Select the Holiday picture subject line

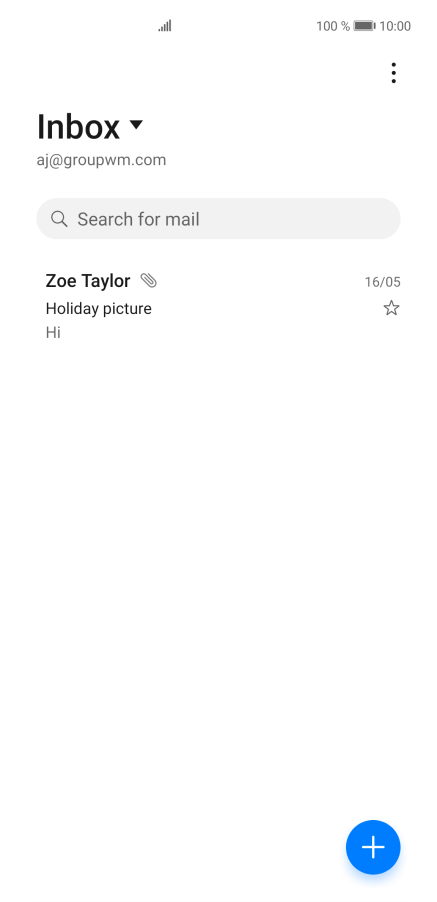(x=98, y=308)
